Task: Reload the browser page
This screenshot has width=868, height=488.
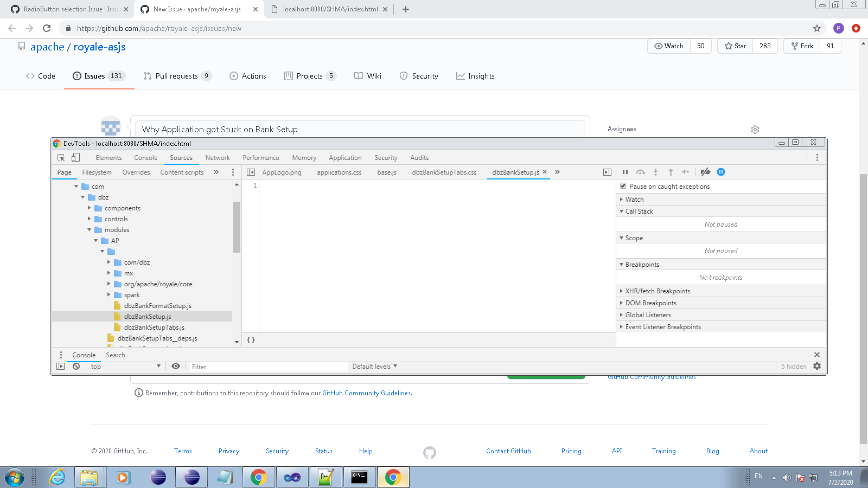Action: coord(47,28)
